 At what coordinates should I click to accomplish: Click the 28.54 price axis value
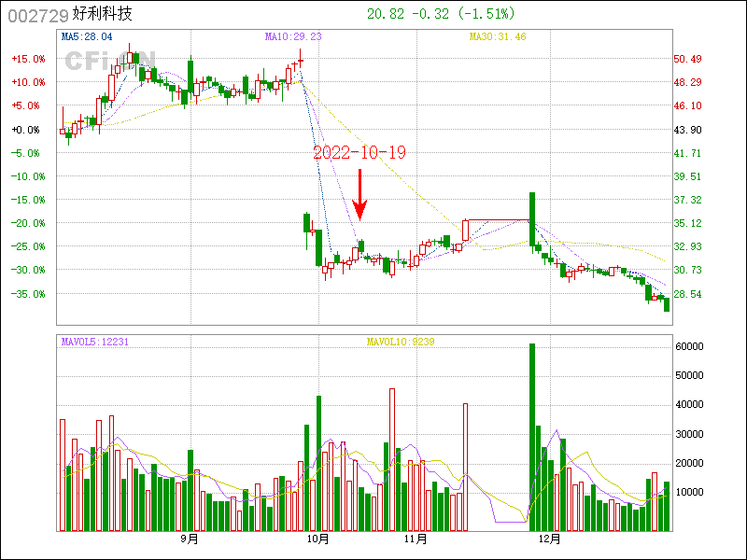pyautogui.click(x=687, y=294)
